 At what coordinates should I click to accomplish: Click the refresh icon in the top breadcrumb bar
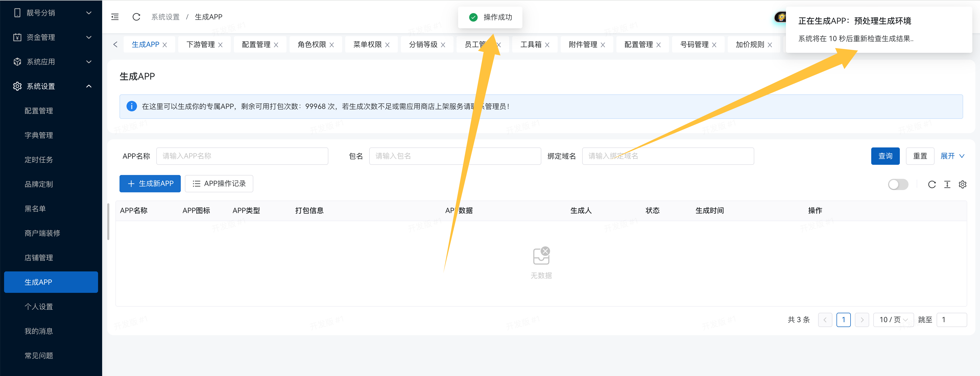pos(136,17)
